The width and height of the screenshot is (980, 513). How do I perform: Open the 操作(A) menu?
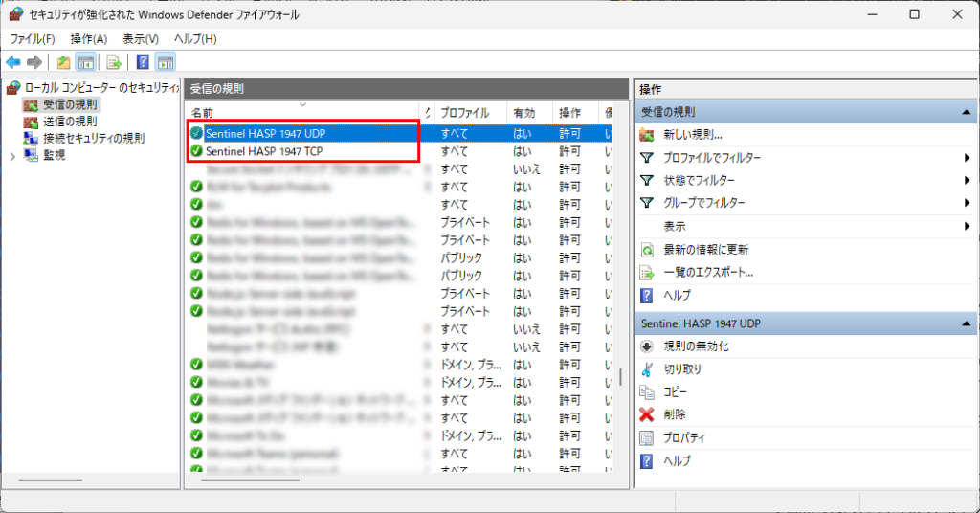point(89,39)
